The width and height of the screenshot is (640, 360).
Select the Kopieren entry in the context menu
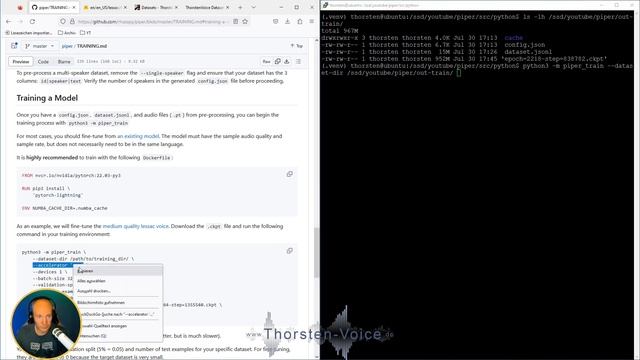coord(118,271)
